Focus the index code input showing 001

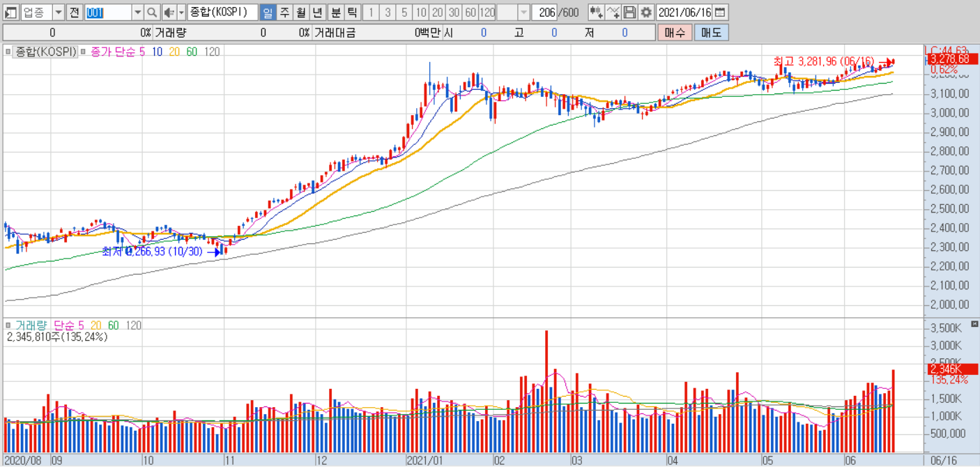click(x=107, y=13)
